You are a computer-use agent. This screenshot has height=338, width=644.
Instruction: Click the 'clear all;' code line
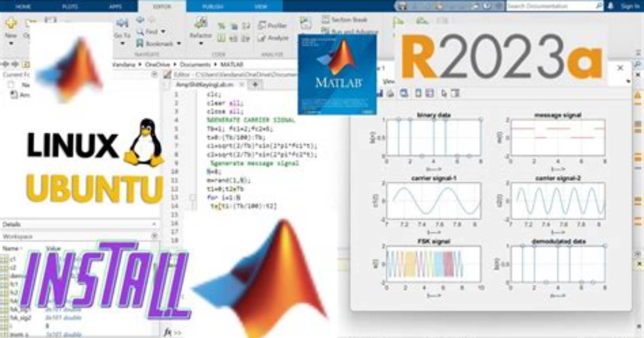pyautogui.click(x=225, y=103)
